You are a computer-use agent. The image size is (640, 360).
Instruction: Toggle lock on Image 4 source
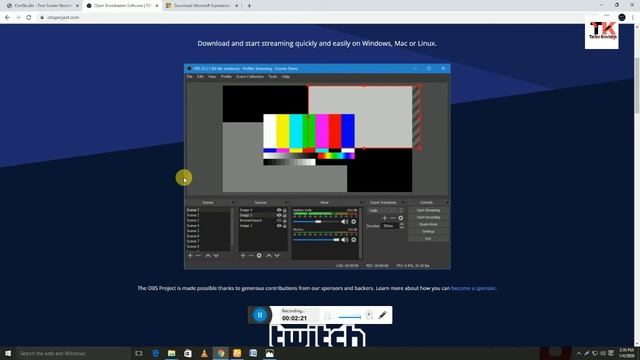pyautogui.click(x=284, y=210)
